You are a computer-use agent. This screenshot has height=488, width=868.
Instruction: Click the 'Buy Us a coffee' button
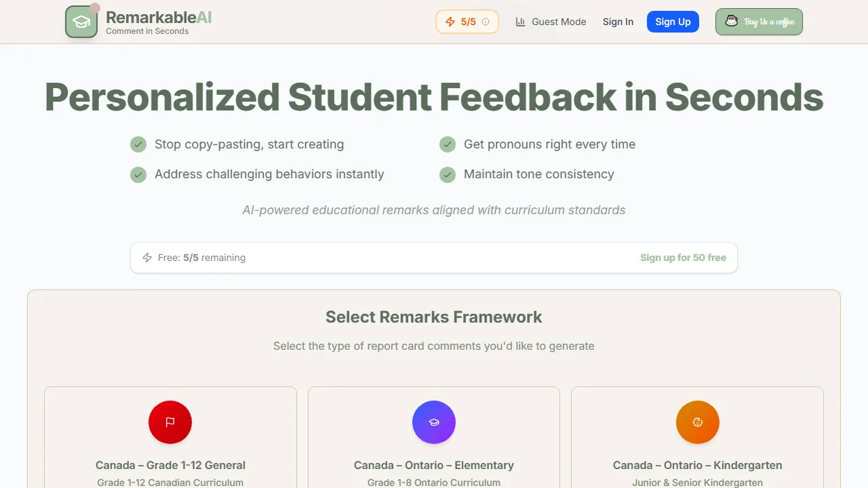(758, 21)
